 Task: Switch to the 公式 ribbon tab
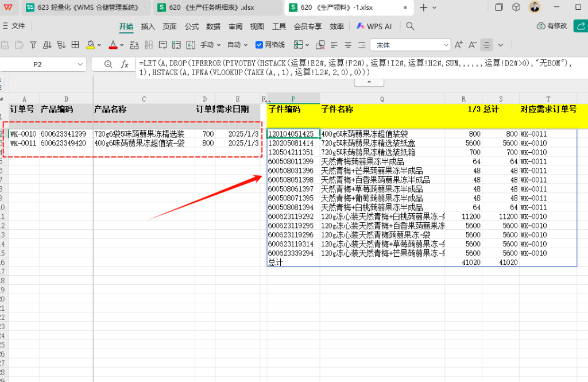(192, 26)
